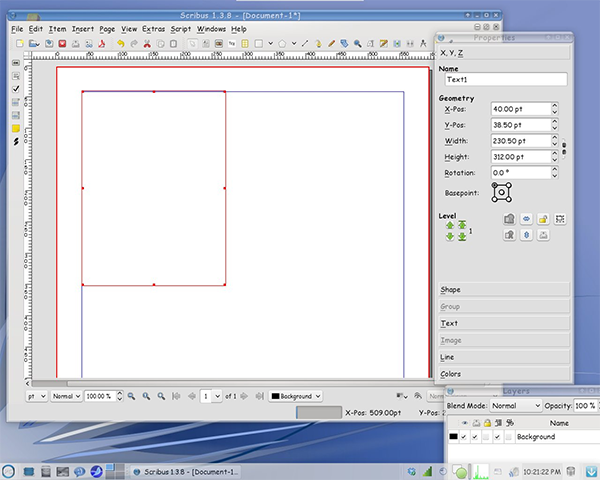The height and width of the screenshot is (480, 600).
Task: Click the Flip Horizontal button in Properties
Action: pos(527,219)
